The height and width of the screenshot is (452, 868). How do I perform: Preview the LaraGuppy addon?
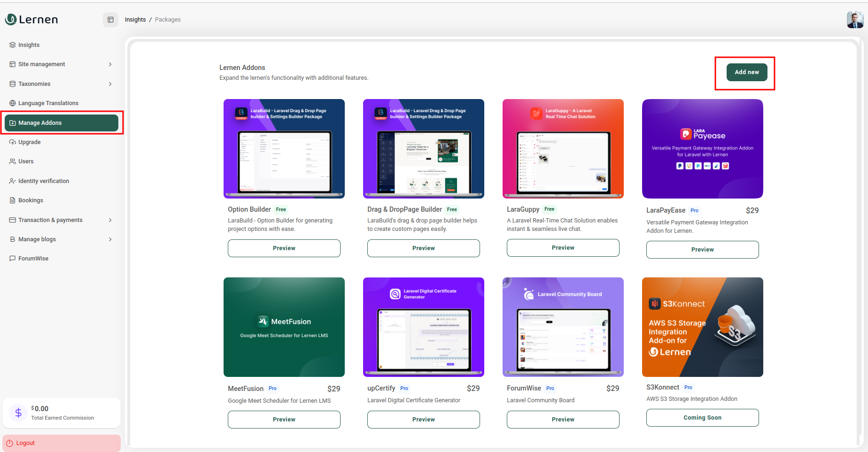563,248
